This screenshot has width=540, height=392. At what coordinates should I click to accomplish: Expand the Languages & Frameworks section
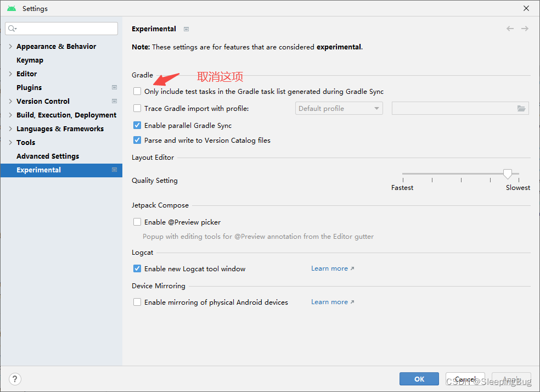tap(10, 128)
